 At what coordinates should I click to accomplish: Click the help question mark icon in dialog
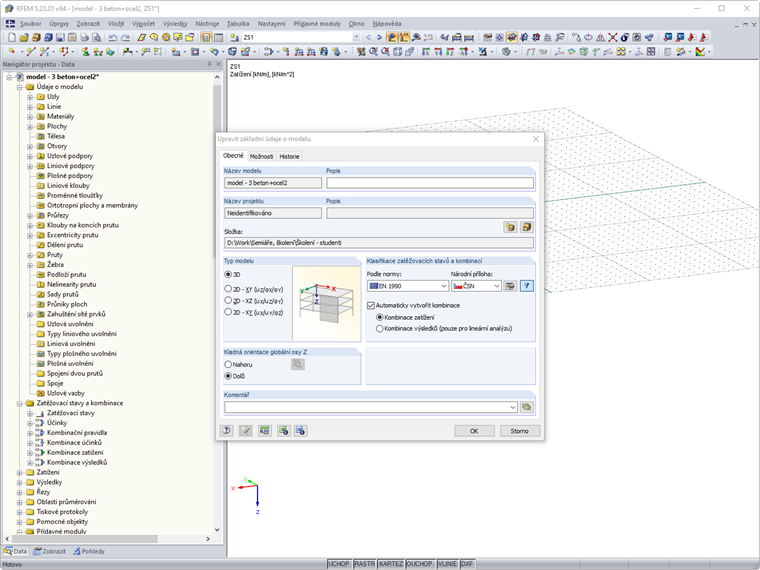point(226,430)
